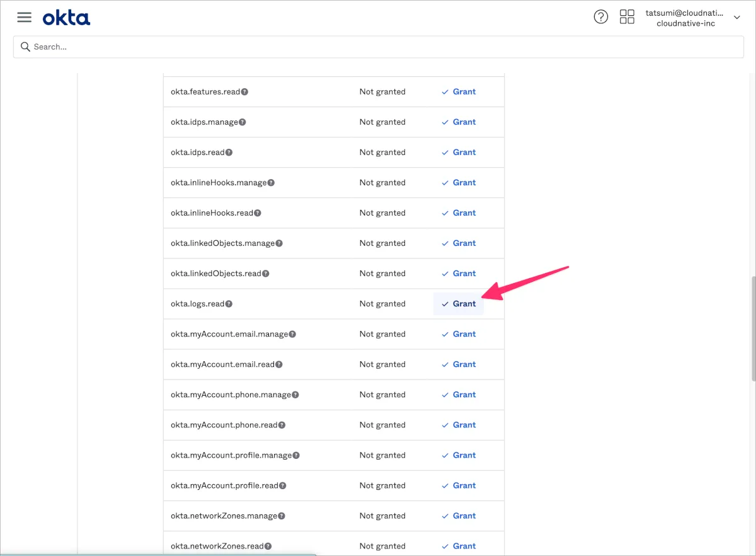This screenshot has height=556, width=756.
Task: Click the Okta logo
Action: (x=66, y=18)
